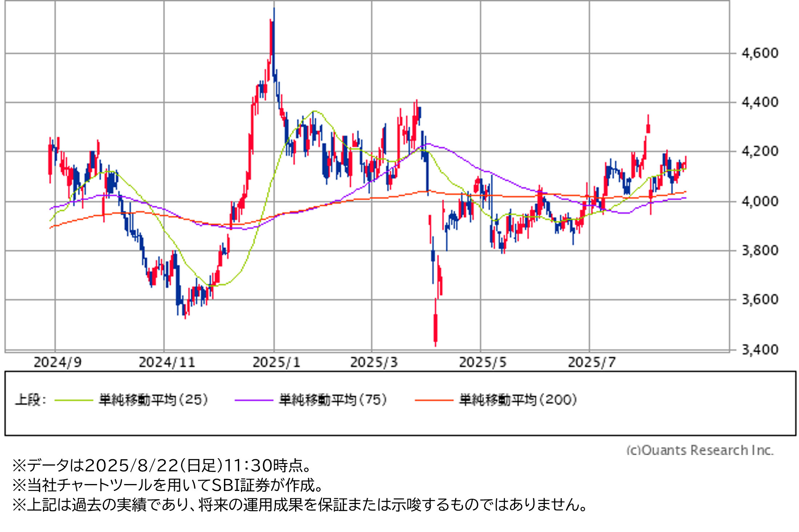799x532 pixels.
Task: Click the 2024/11 date axis label
Action: click(167, 362)
